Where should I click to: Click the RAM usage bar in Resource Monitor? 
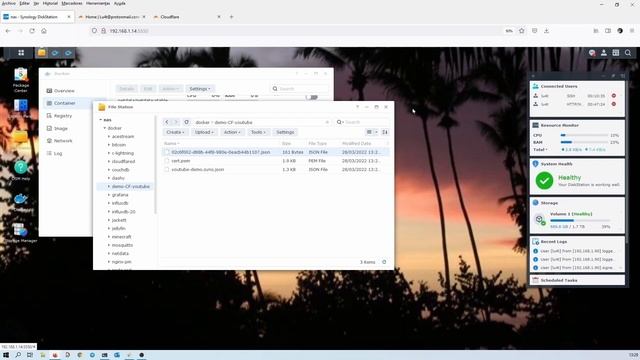pos(584,142)
